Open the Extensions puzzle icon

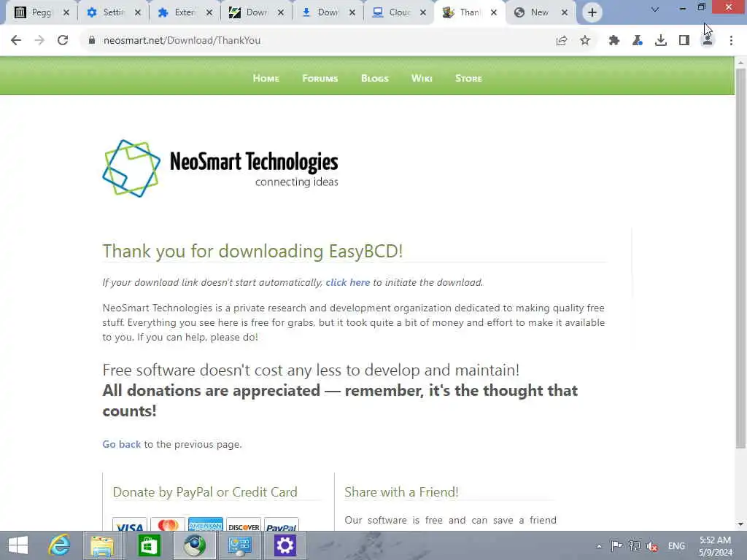(614, 41)
